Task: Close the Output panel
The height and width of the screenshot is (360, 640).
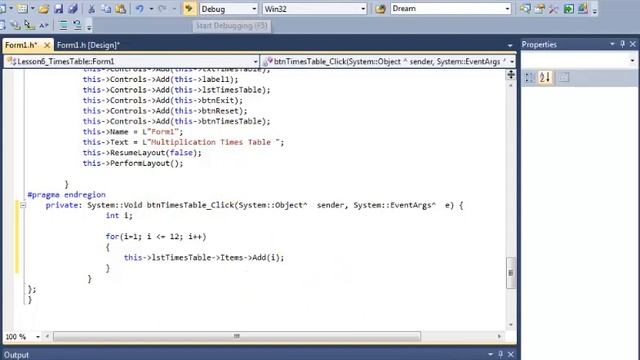Action: [511, 354]
